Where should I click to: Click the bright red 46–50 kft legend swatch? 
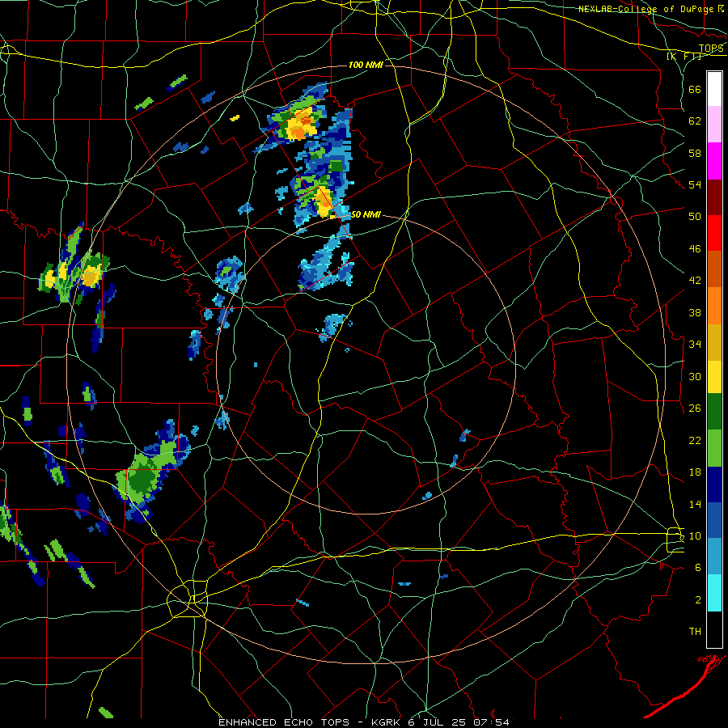coord(714,233)
